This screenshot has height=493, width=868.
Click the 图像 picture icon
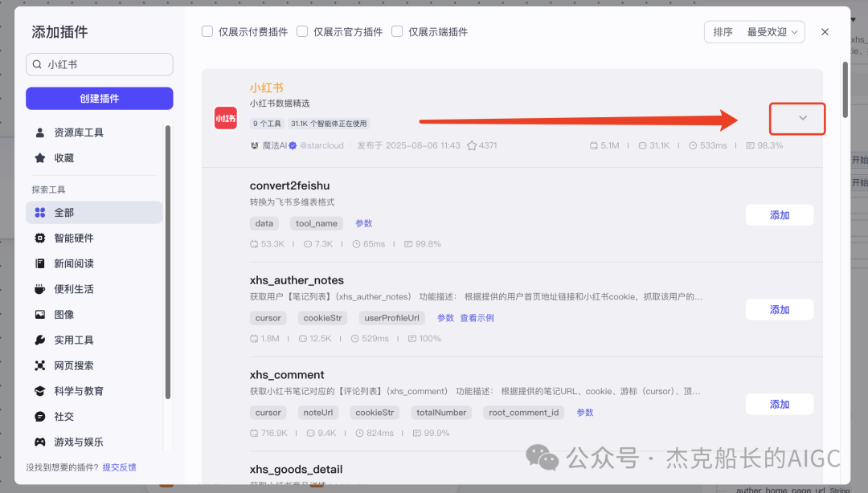[x=40, y=314]
